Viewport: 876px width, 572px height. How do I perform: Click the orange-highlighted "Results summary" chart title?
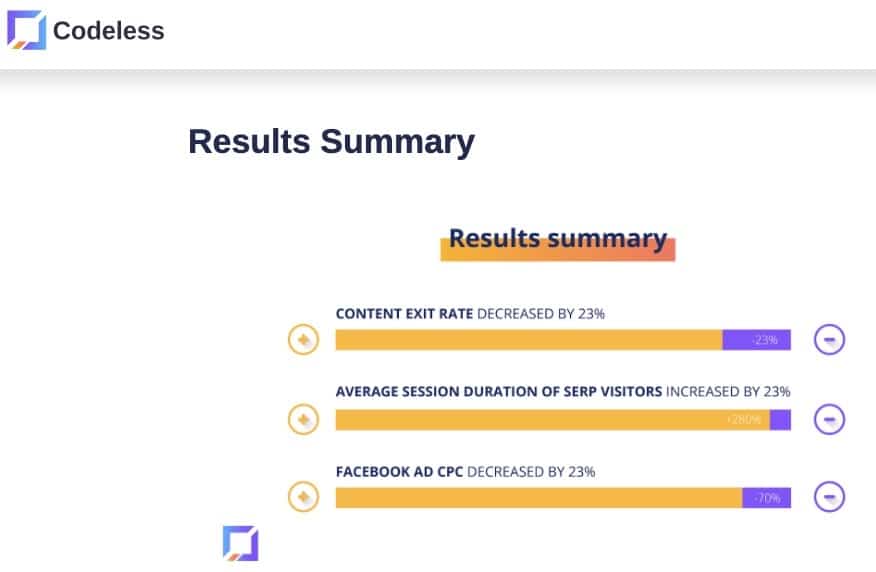557,239
